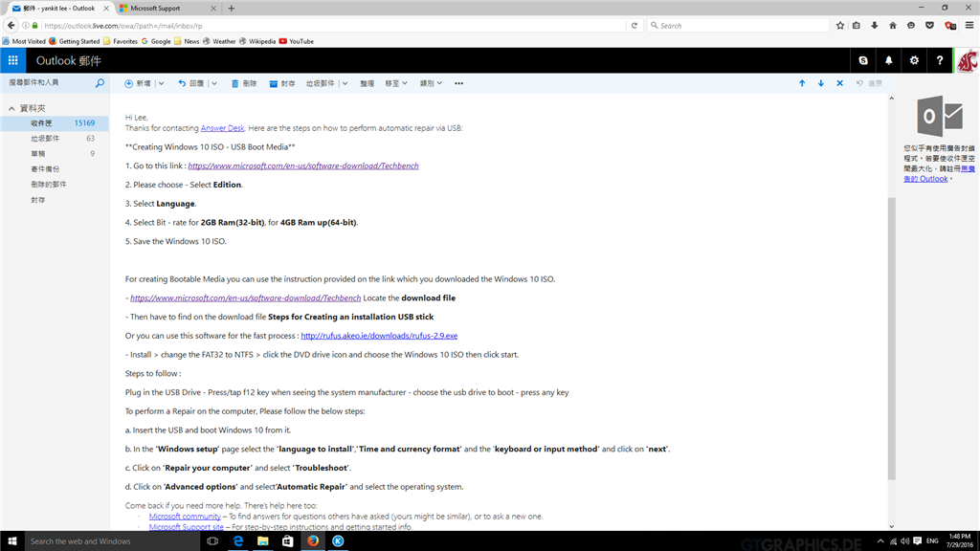Mark as junk with 垃圾郵件
The height and width of the screenshot is (551, 980).
(x=320, y=83)
